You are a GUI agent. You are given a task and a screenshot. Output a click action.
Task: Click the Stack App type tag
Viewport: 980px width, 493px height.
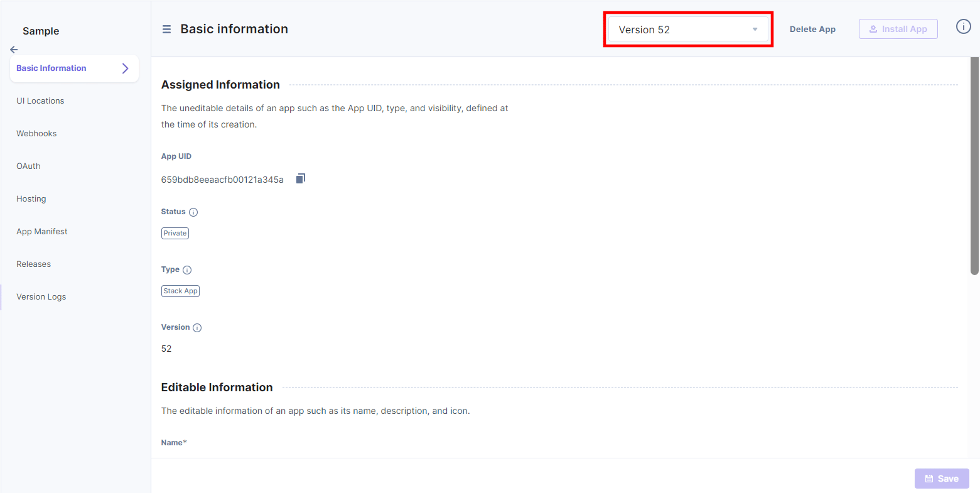pos(180,291)
